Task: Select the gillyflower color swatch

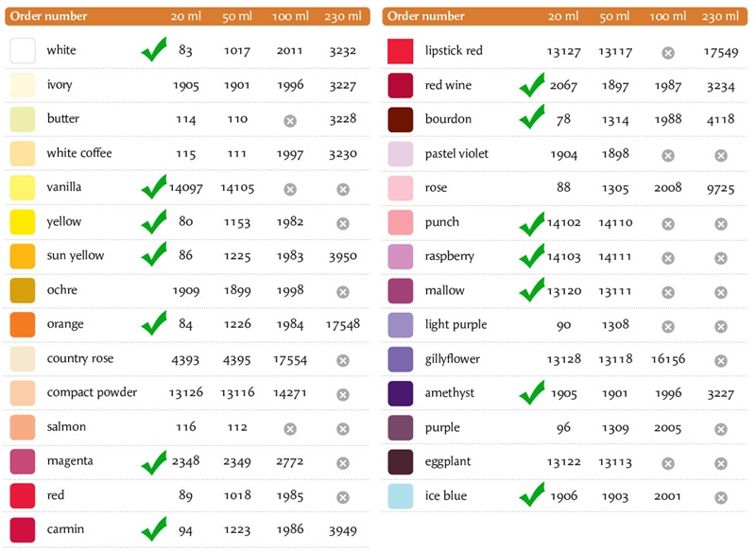Action: click(x=400, y=359)
